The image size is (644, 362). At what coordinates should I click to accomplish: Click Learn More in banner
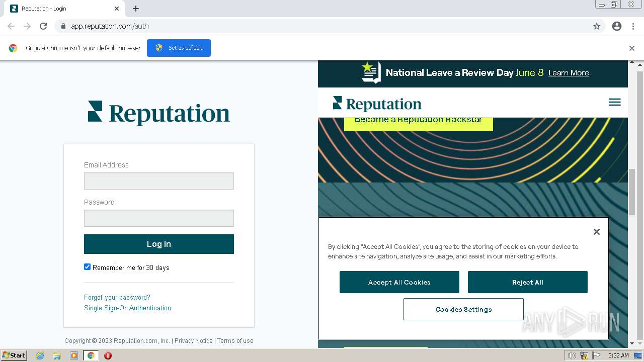pos(569,73)
